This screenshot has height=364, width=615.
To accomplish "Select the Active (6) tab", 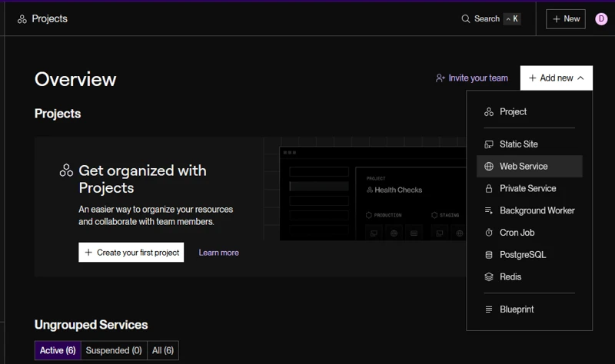I will pos(58,350).
